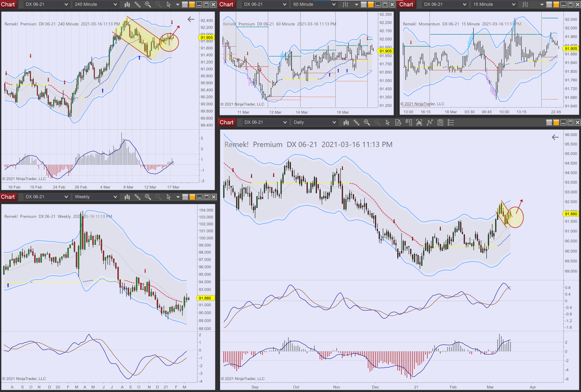Click bar style icon in 60 Minute chart
Viewport: 581px width, 392px height.
point(345,4)
